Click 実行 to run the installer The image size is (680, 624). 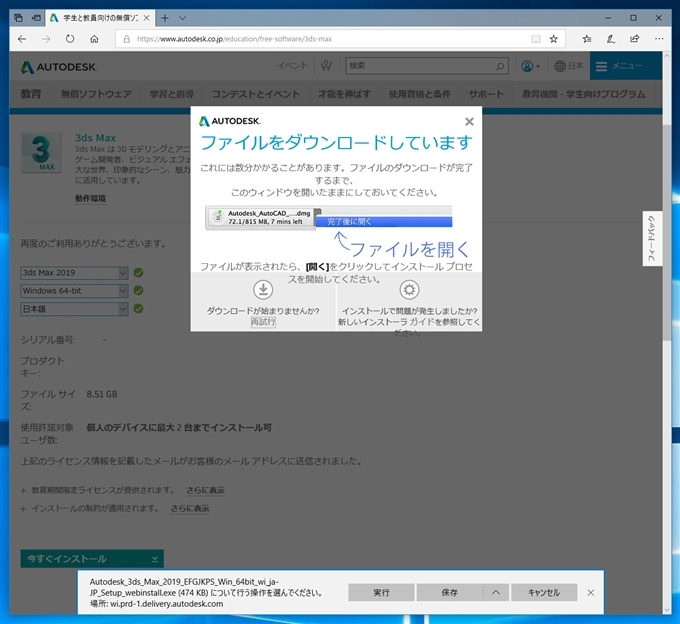tap(381, 593)
